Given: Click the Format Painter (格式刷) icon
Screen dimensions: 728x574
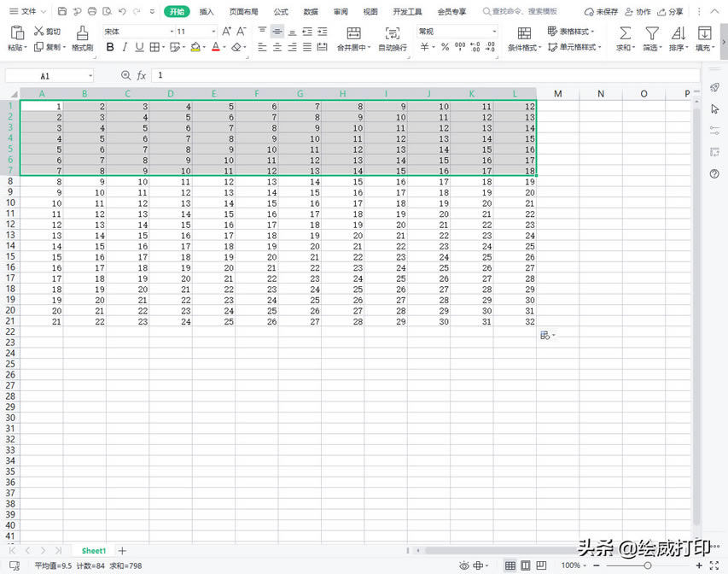Looking at the screenshot, I should click(82, 32).
